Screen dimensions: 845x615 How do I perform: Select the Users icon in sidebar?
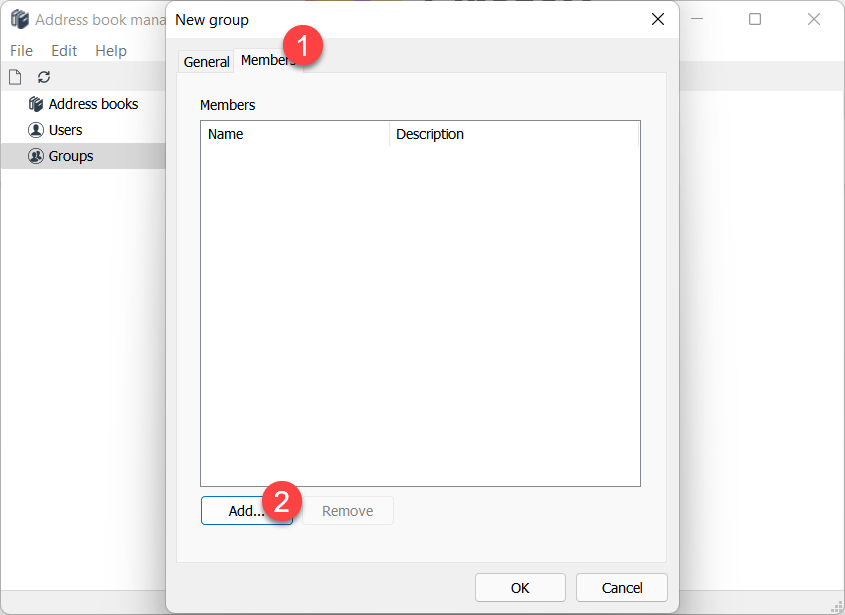coord(36,130)
